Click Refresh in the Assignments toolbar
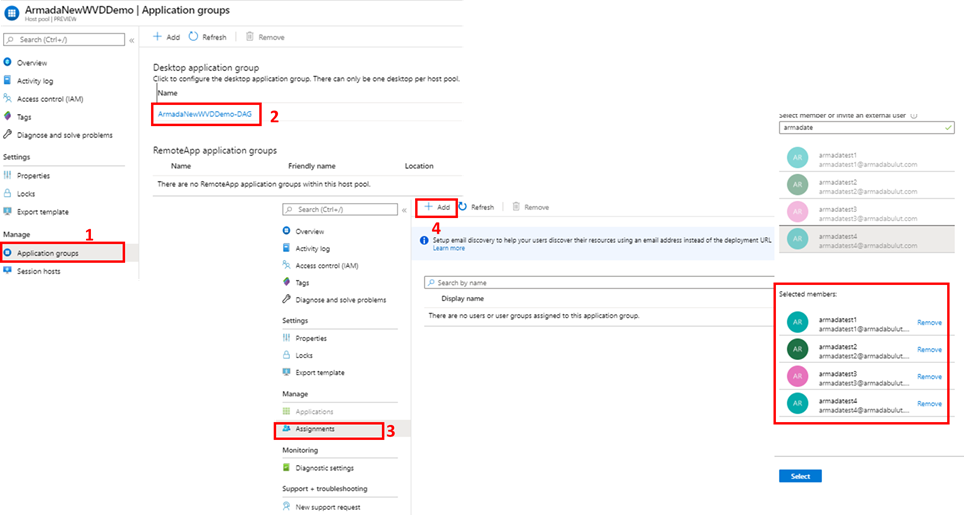This screenshot has height=515, width=964. (476, 207)
